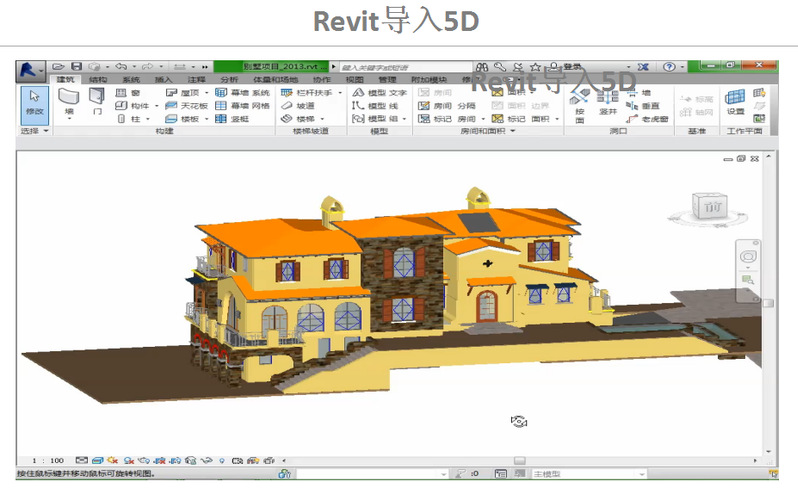This screenshot has height=488, width=798.
Task: Select the 门 (Door) tool
Action: [97, 102]
